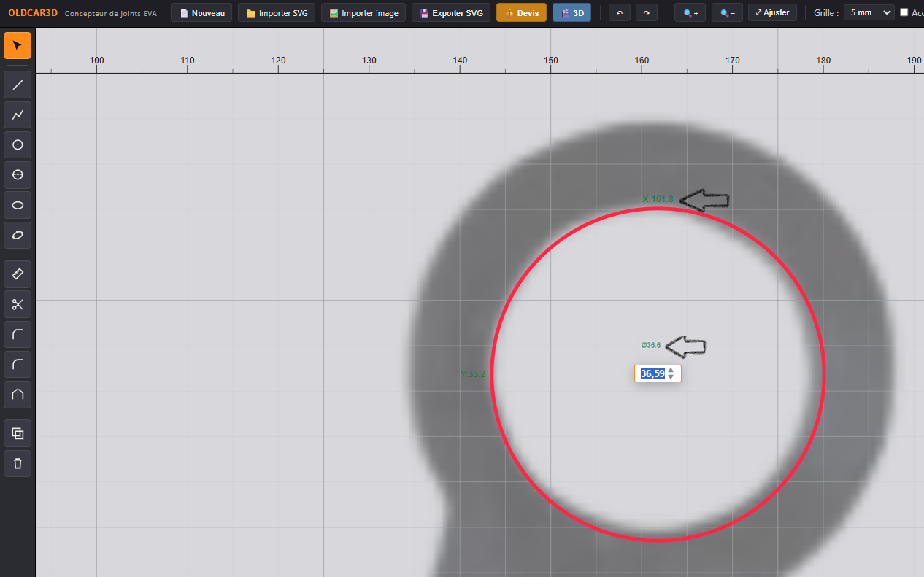This screenshot has width=924, height=577.
Task: Click the undo arrow button
Action: click(x=619, y=12)
